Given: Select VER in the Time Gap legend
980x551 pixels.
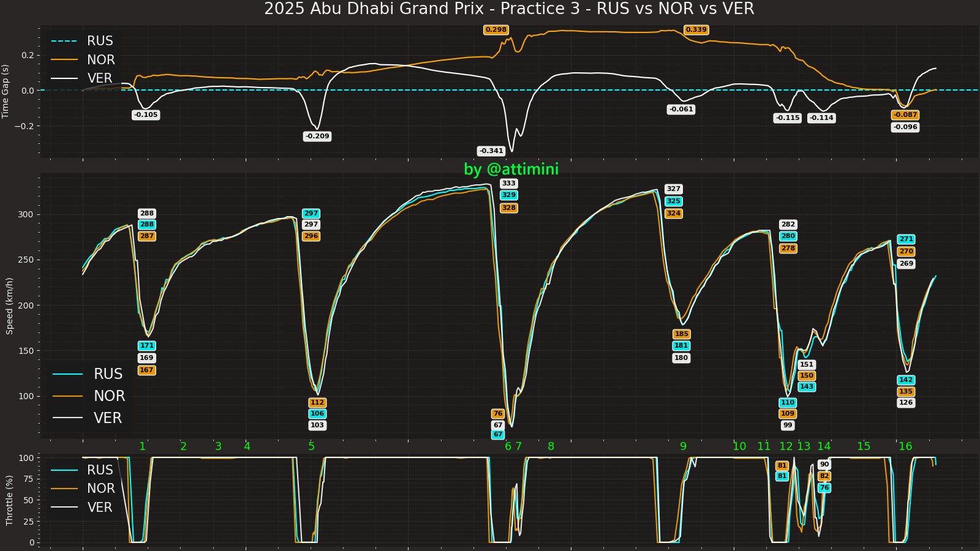Looking at the screenshot, I should click(x=82, y=78).
